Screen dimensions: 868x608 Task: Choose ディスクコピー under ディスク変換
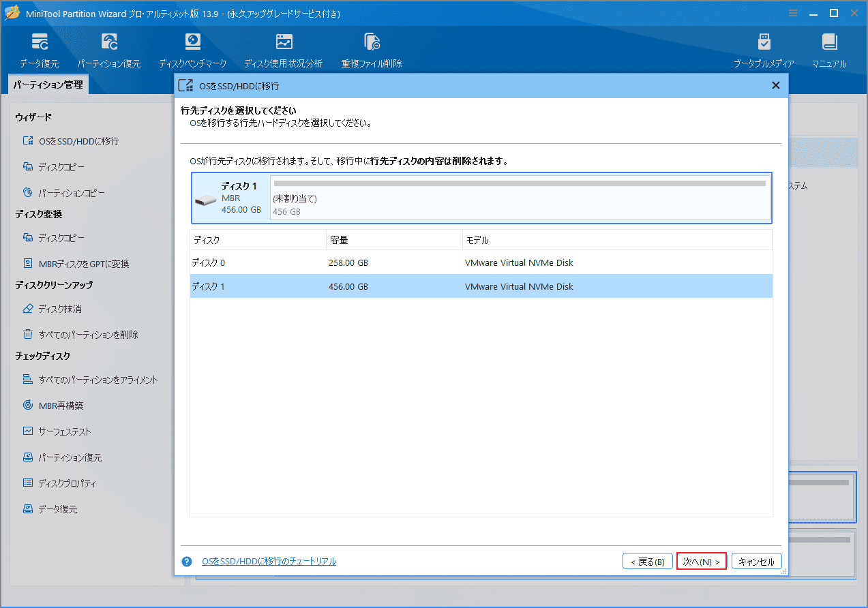point(54,238)
